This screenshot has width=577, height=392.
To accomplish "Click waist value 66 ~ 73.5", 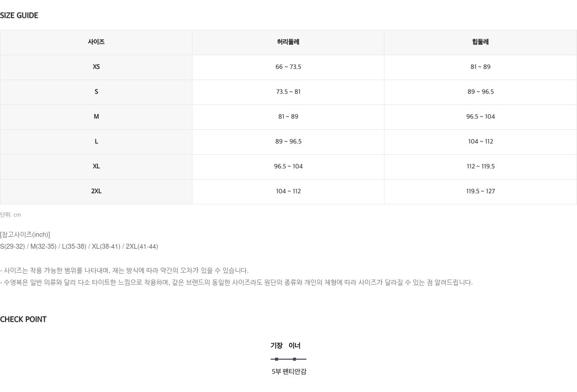I will 288,67.
